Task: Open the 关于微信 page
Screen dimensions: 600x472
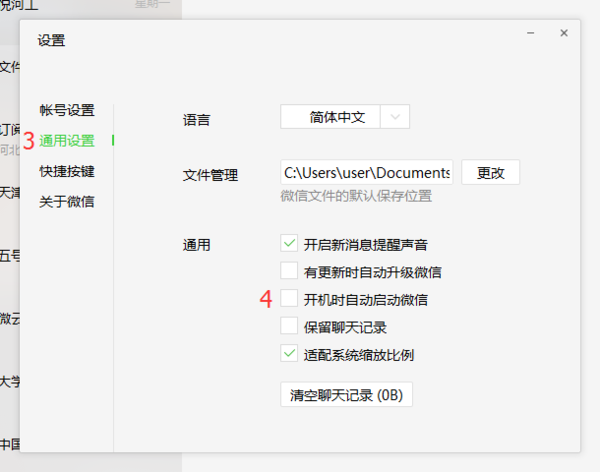Action: point(67,202)
